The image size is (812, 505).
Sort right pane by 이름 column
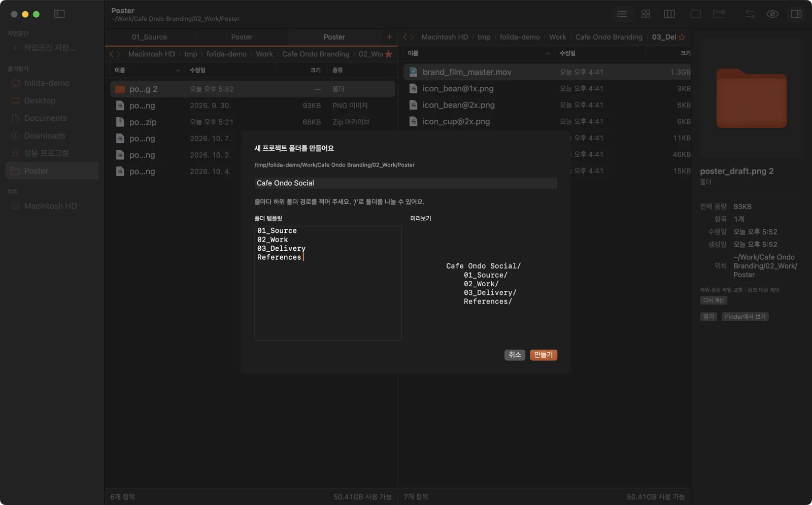pos(413,53)
